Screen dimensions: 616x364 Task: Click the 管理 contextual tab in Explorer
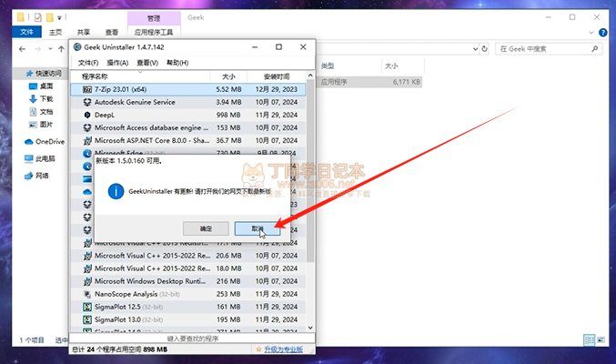coord(154,18)
